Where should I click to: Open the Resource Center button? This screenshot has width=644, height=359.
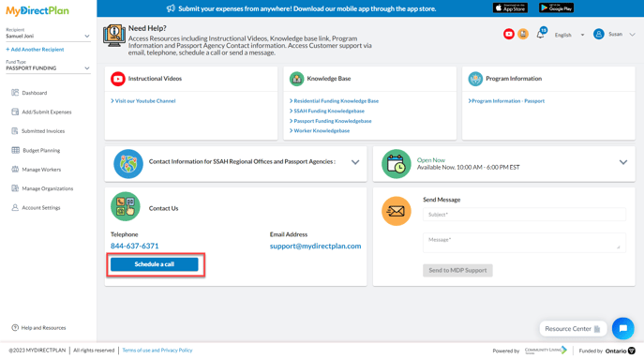click(573, 329)
